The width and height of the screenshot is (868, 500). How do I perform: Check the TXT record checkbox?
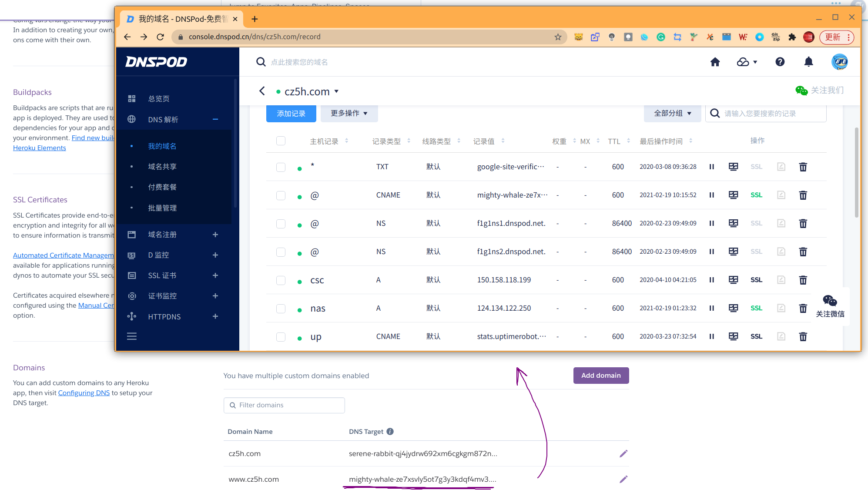pyautogui.click(x=281, y=167)
